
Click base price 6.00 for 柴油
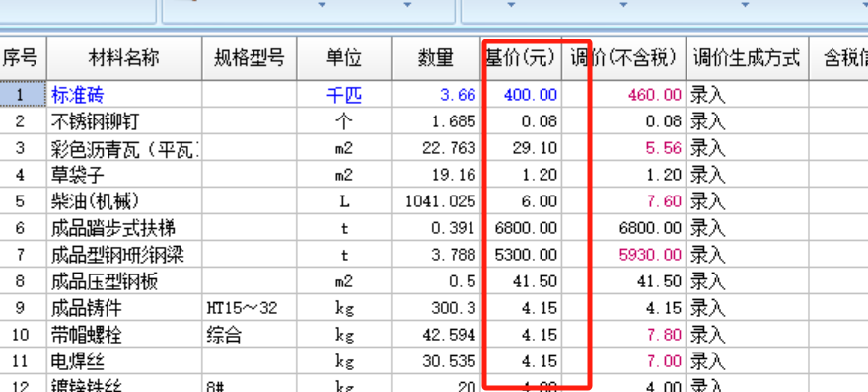coord(522,200)
